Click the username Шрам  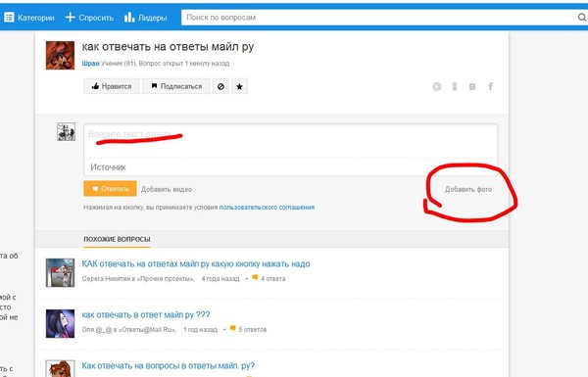91,64
